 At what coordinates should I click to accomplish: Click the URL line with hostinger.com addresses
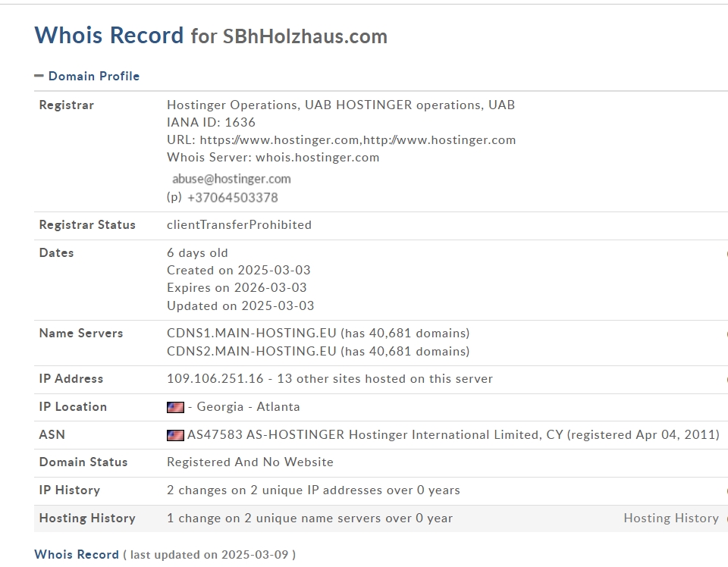[341, 140]
